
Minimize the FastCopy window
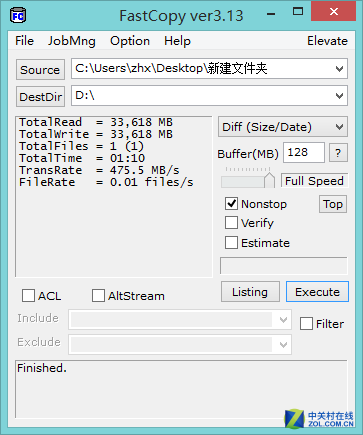[x=271, y=14]
